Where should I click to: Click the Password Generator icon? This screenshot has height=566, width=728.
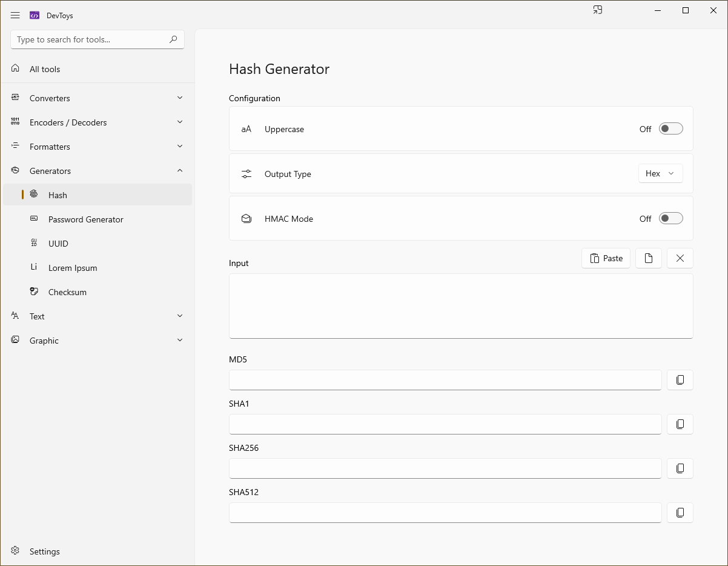(34, 219)
